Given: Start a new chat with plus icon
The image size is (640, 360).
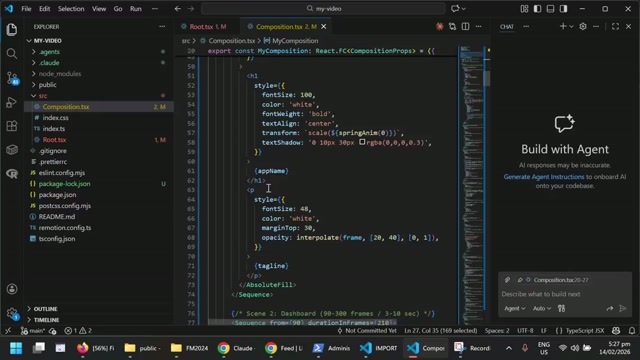Looking at the screenshot, I should coord(563,27).
